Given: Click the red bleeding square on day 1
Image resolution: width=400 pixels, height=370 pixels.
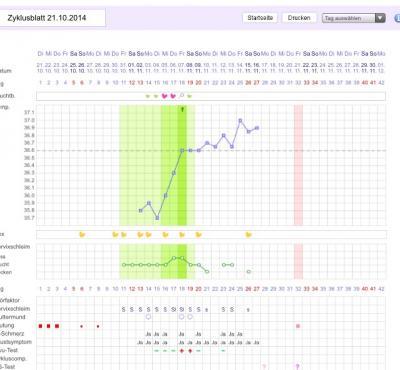Looking at the screenshot, I should point(41,326).
